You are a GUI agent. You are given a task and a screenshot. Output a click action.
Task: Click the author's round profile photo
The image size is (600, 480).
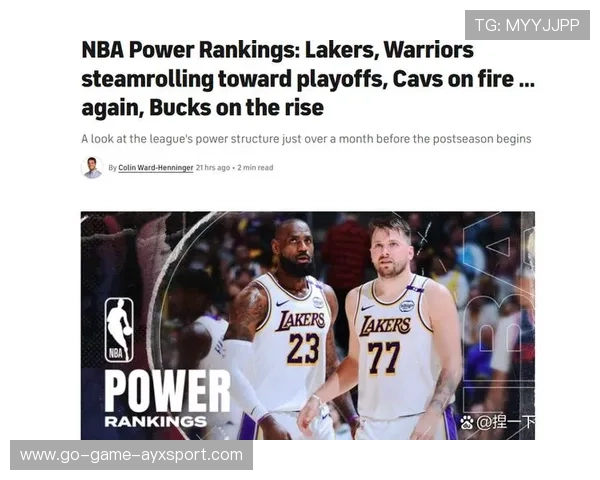(x=92, y=168)
